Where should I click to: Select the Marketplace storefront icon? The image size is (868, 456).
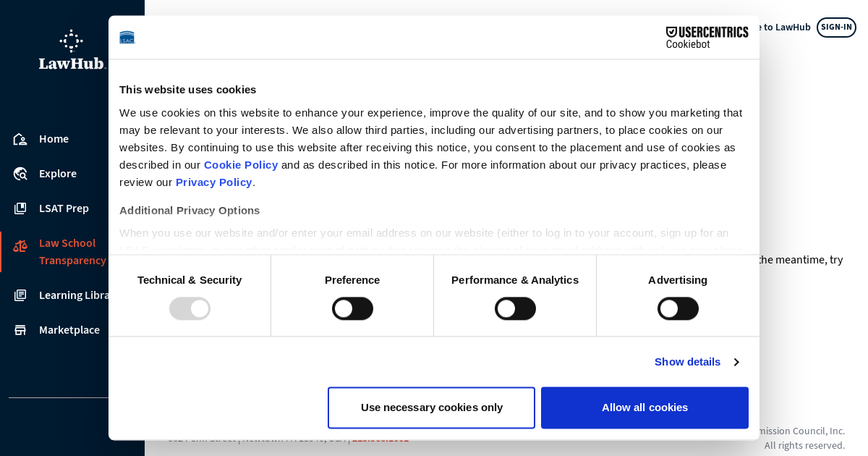[x=20, y=330]
